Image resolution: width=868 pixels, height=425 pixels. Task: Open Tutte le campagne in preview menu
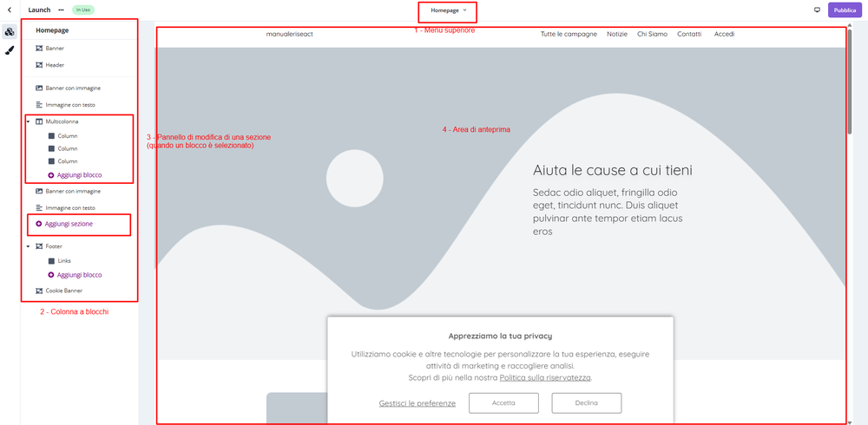click(x=569, y=34)
